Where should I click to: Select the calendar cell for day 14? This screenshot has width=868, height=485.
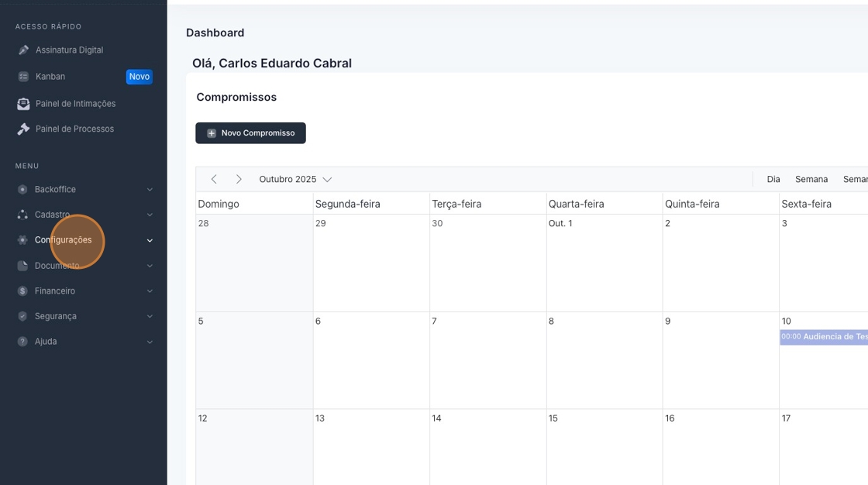point(487,445)
